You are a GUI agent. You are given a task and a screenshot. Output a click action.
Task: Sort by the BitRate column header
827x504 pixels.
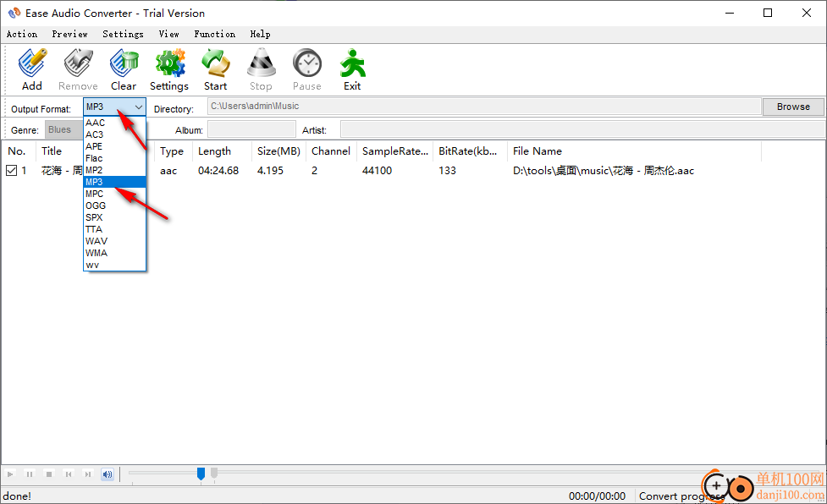pyautogui.click(x=470, y=151)
